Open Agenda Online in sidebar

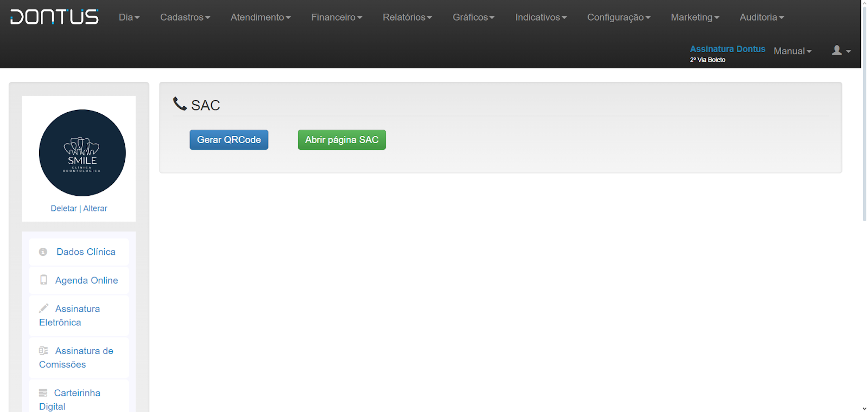coord(79,280)
